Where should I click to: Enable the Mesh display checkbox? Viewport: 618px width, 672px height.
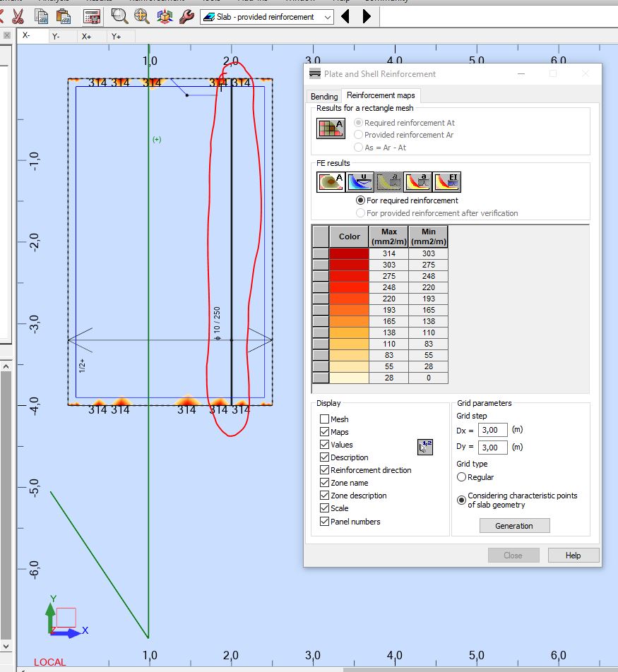(324, 419)
